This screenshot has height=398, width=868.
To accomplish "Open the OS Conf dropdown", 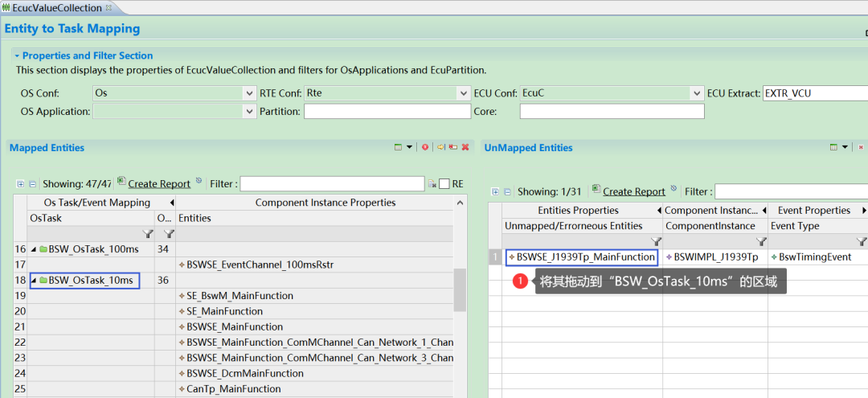I will [250, 93].
